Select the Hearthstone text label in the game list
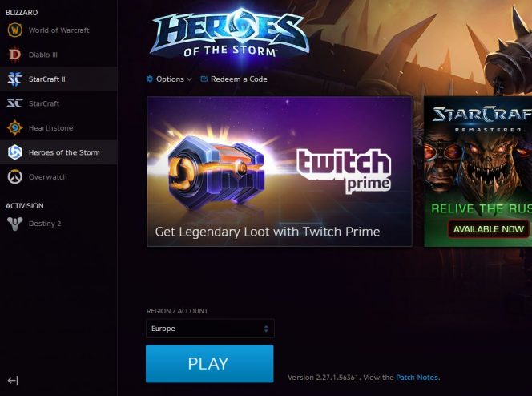Image resolution: width=532 pixels, height=396 pixels. [51, 128]
